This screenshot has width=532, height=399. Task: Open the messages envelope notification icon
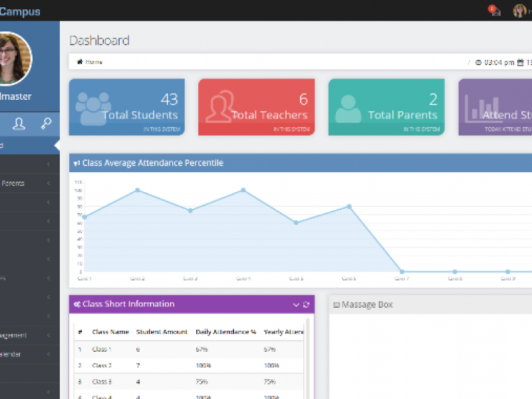[x=495, y=11]
